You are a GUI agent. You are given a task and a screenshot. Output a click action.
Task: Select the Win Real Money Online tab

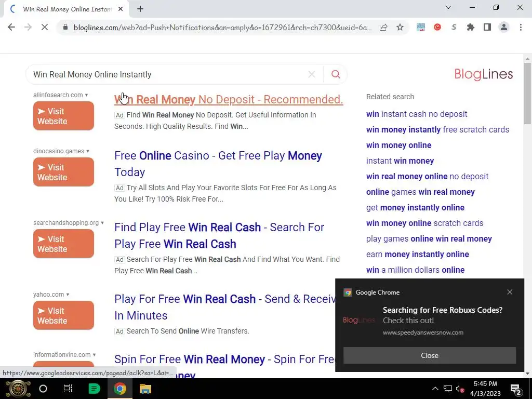pyautogui.click(x=66, y=9)
